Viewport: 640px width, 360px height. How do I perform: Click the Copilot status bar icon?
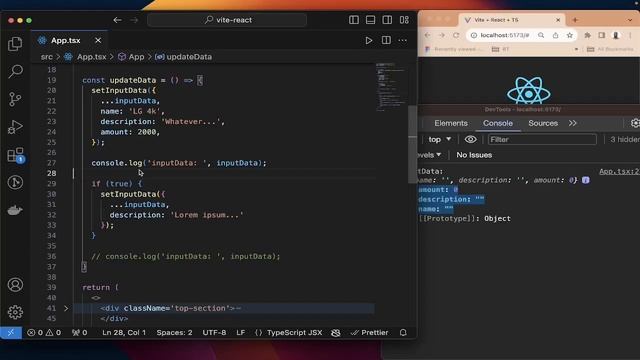336,333
